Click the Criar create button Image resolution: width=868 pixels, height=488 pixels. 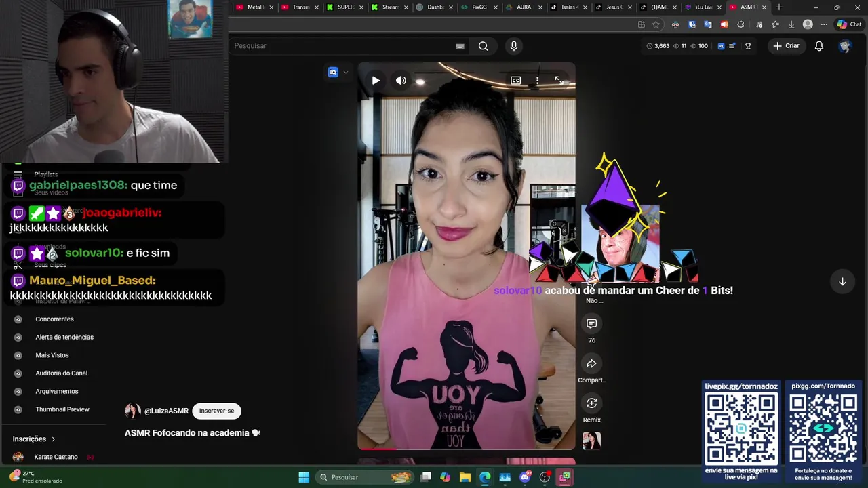tap(786, 46)
